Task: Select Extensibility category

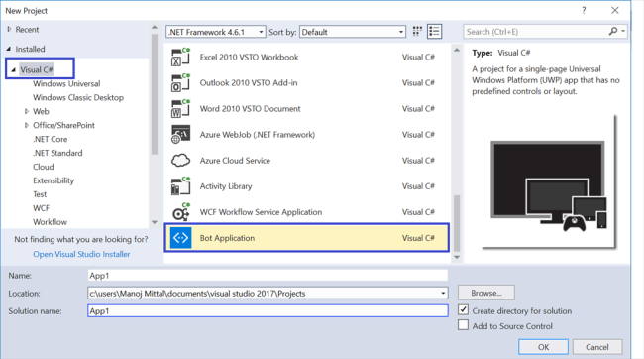Action: tap(54, 180)
